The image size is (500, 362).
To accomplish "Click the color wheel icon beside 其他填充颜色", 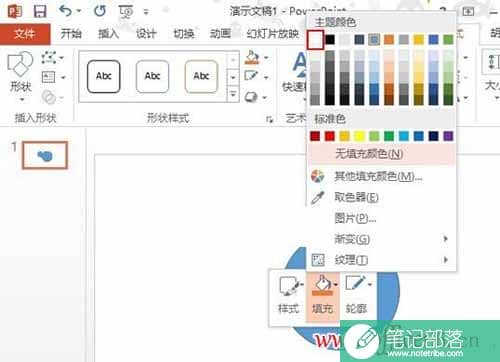I will point(317,176).
